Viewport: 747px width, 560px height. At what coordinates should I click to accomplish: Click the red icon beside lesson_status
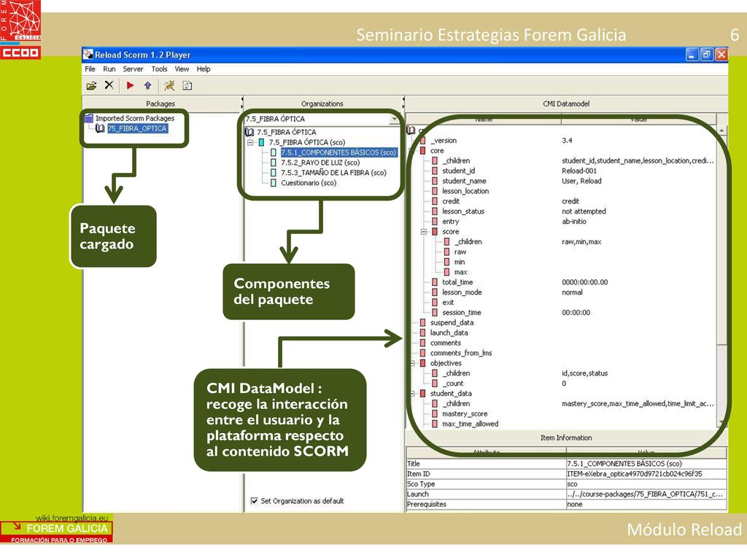tap(435, 211)
